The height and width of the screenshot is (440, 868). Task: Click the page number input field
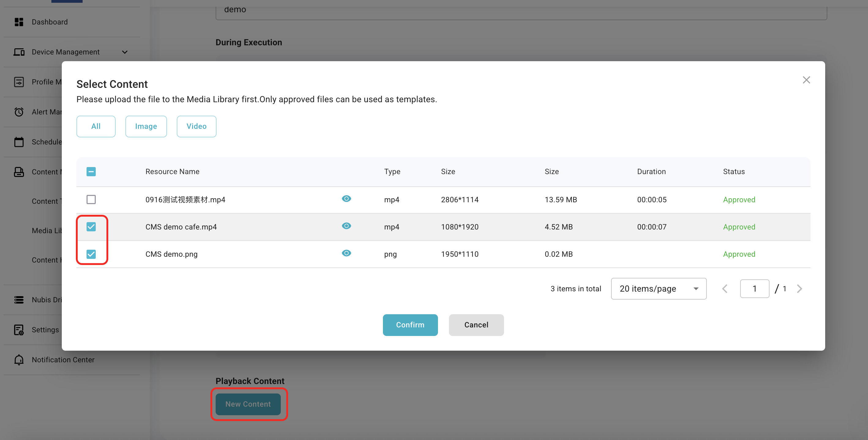pyautogui.click(x=754, y=289)
